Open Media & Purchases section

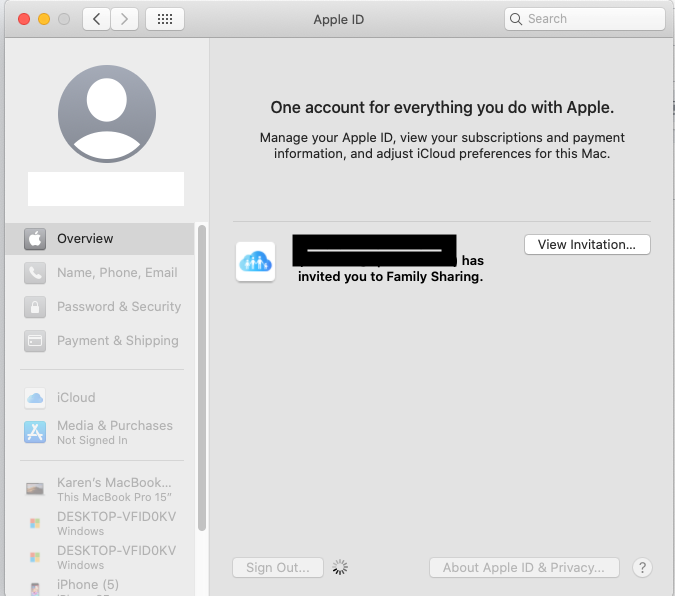tap(99, 432)
